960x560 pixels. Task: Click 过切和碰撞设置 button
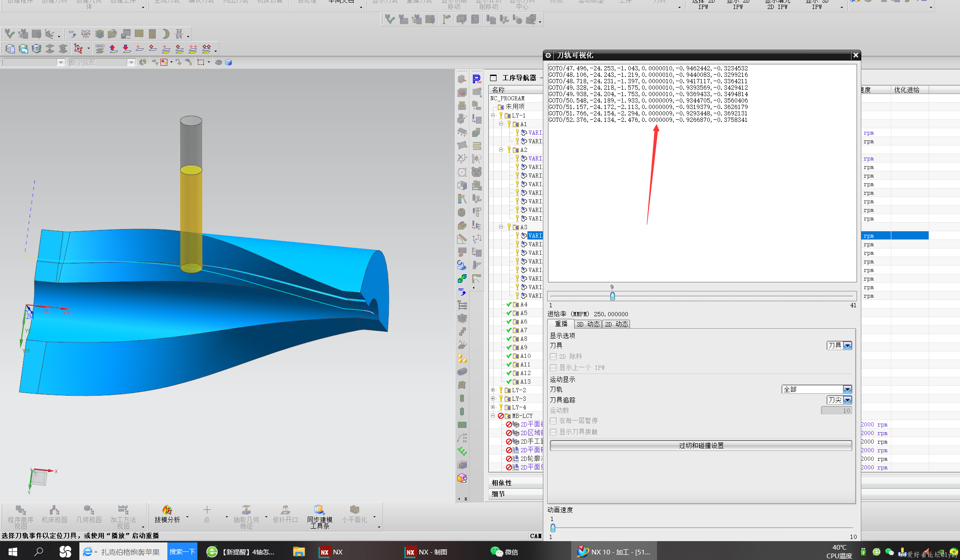(x=701, y=446)
